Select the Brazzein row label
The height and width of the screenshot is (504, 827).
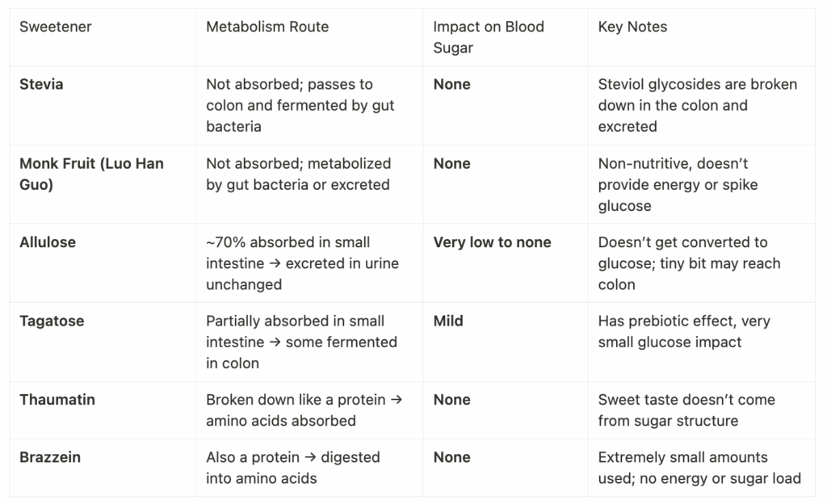[x=50, y=457]
